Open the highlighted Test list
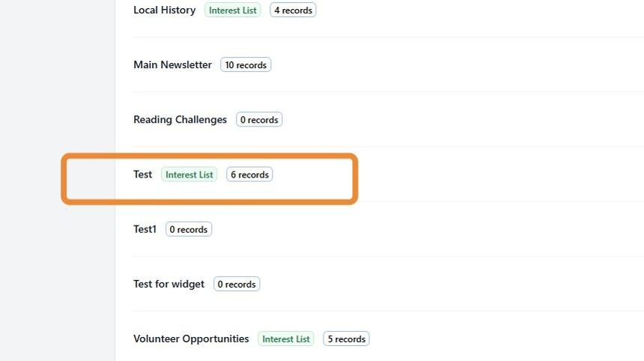 click(142, 175)
